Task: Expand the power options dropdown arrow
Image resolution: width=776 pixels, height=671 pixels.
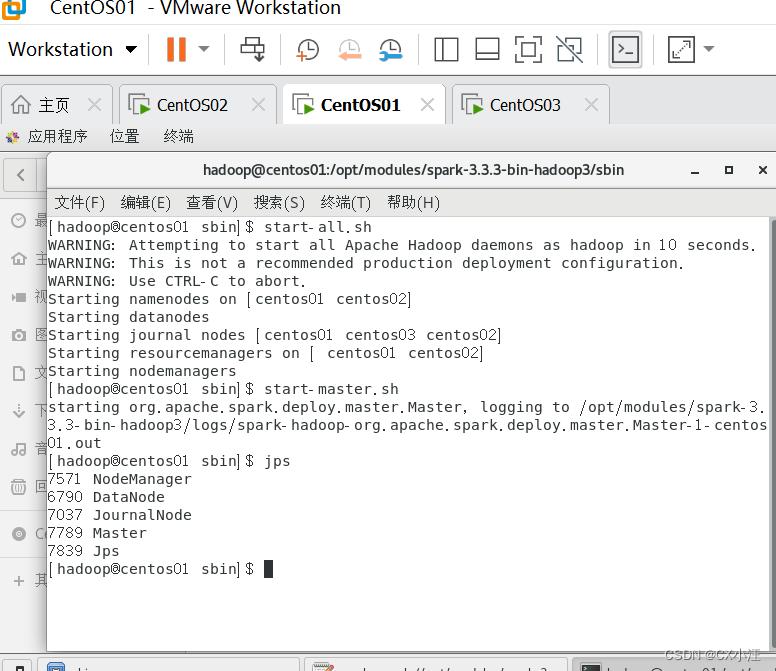Action: 204,49
